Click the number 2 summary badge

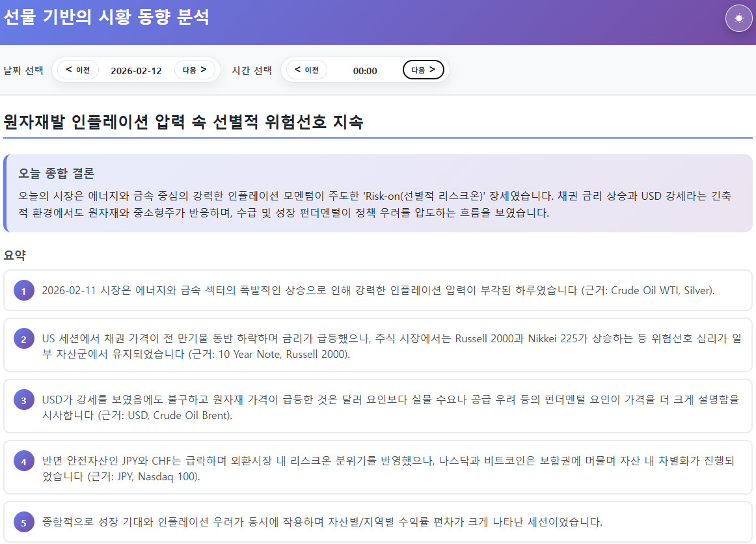tap(23, 339)
